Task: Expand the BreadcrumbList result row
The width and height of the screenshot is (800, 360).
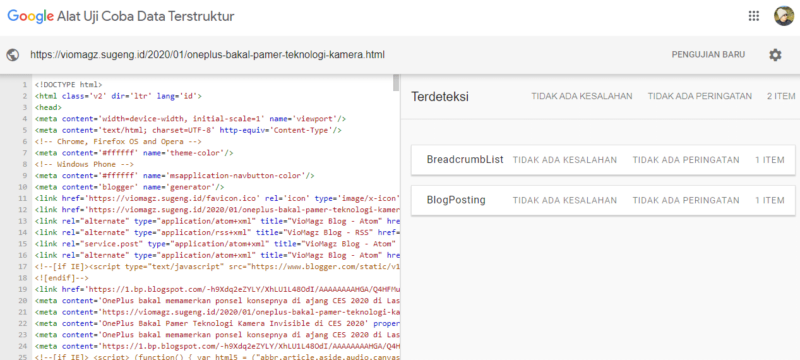Action: tap(603, 160)
